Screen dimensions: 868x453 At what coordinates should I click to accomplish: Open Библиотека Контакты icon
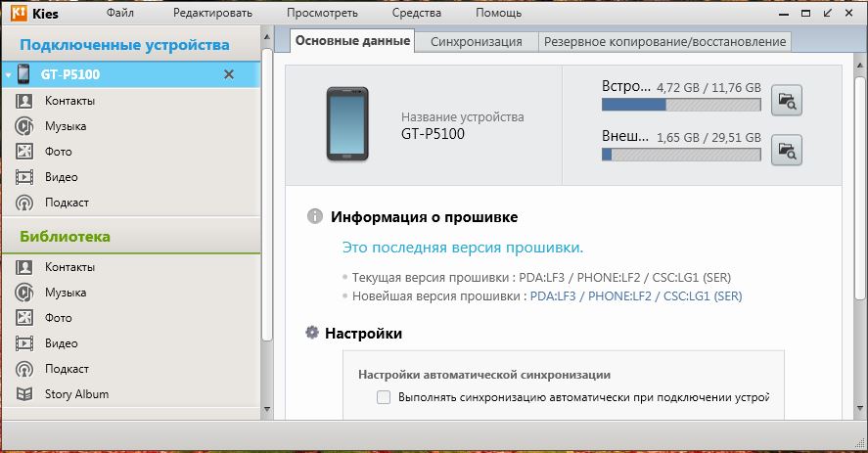23,267
